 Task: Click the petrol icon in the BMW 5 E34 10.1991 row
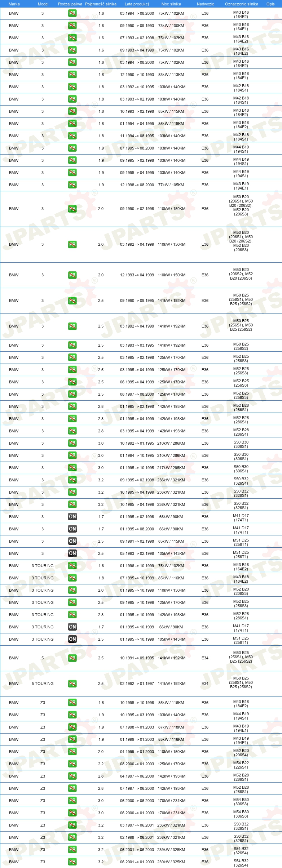click(72, 658)
